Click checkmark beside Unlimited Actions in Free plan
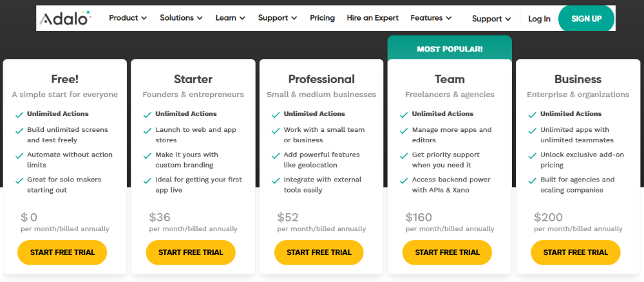 (x=19, y=115)
